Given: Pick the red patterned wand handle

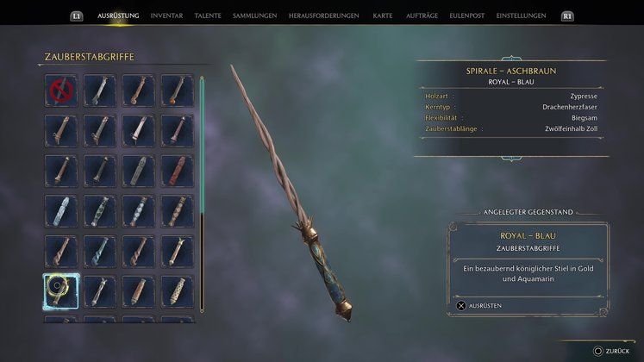Looking at the screenshot, I should point(178,171).
